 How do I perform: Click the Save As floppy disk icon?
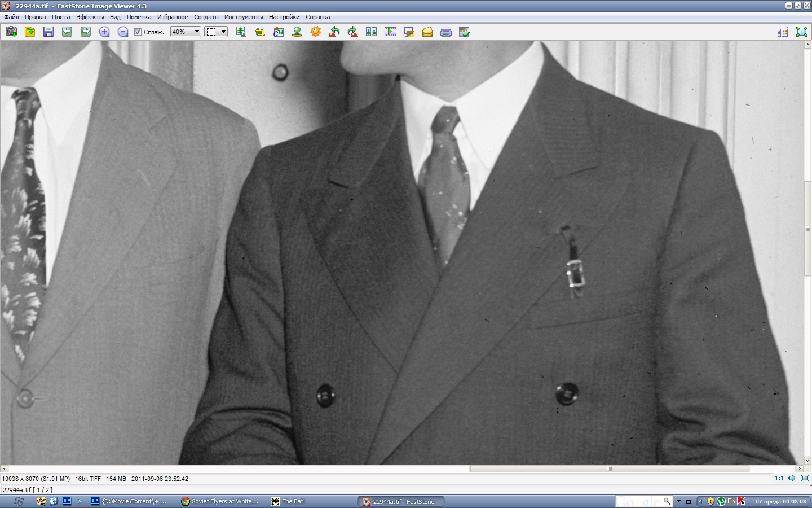pyautogui.click(x=48, y=32)
